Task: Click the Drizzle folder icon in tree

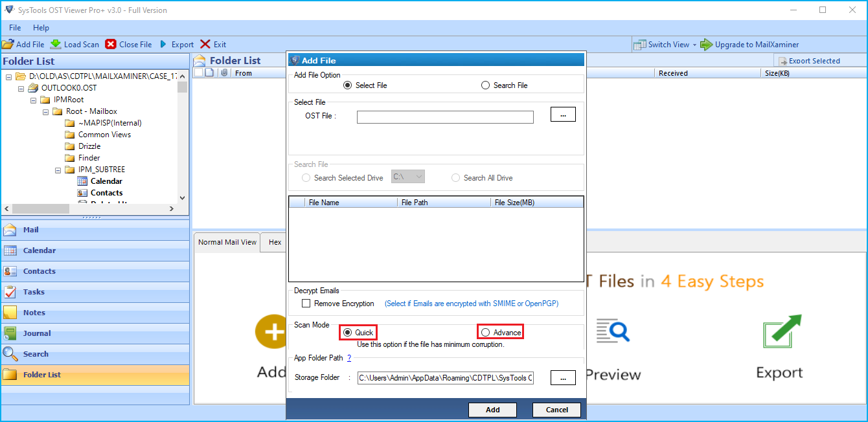Action: coord(70,146)
